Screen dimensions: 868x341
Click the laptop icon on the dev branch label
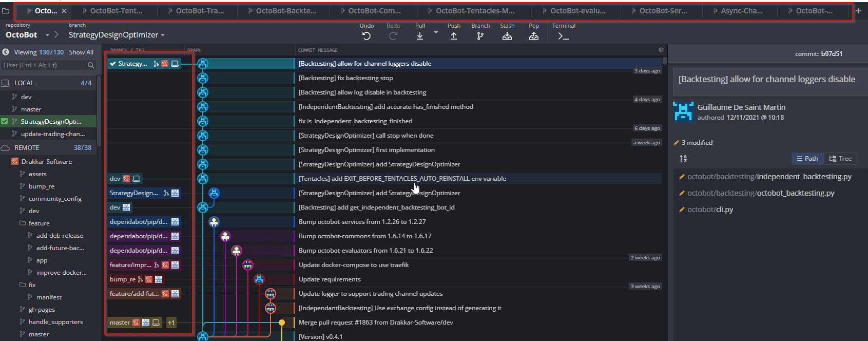[x=136, y=179]
